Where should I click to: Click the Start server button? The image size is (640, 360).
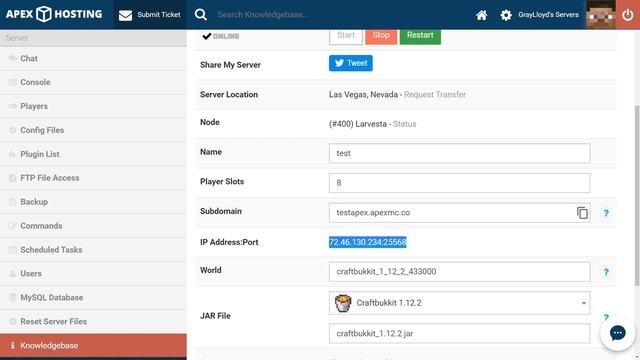[346, 36]
